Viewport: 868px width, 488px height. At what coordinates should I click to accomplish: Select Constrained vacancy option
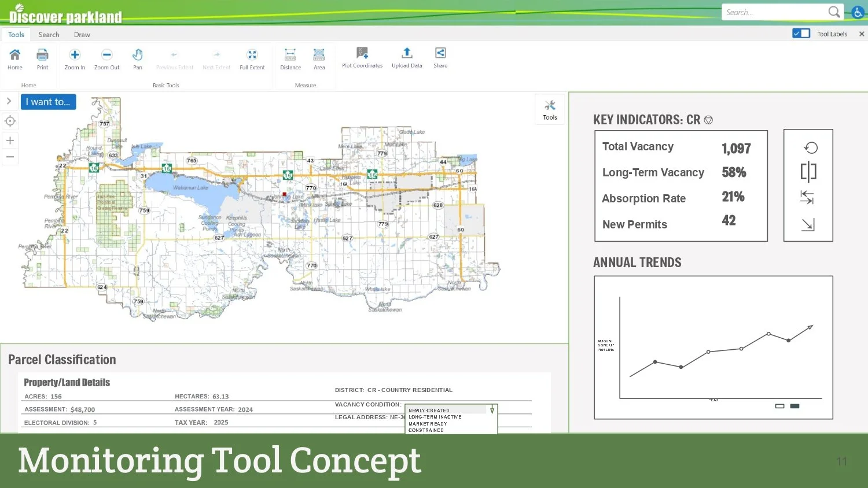(x=426, y=430)
